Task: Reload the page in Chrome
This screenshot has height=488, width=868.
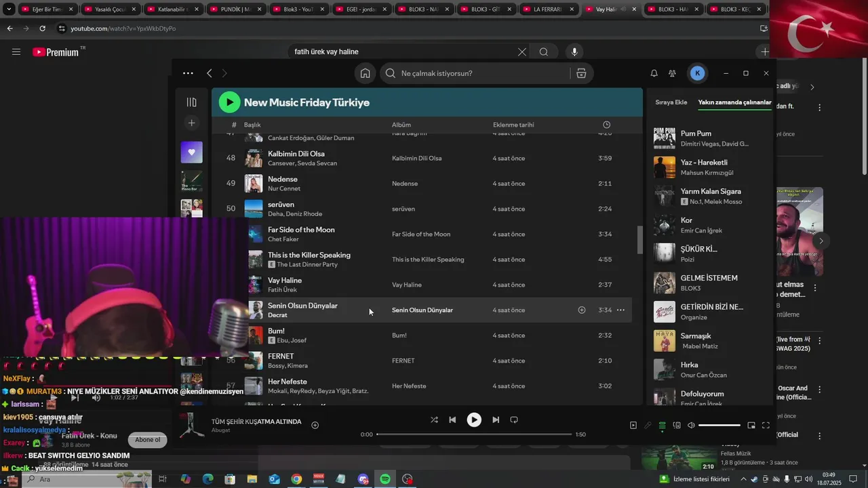Action: [x=42, y=28]
